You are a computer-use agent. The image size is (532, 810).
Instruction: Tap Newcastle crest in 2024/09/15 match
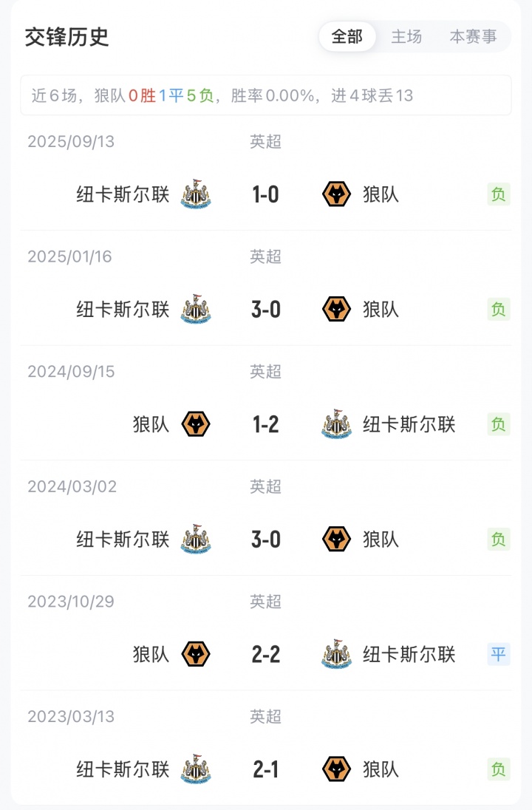(x=337, y=424)
